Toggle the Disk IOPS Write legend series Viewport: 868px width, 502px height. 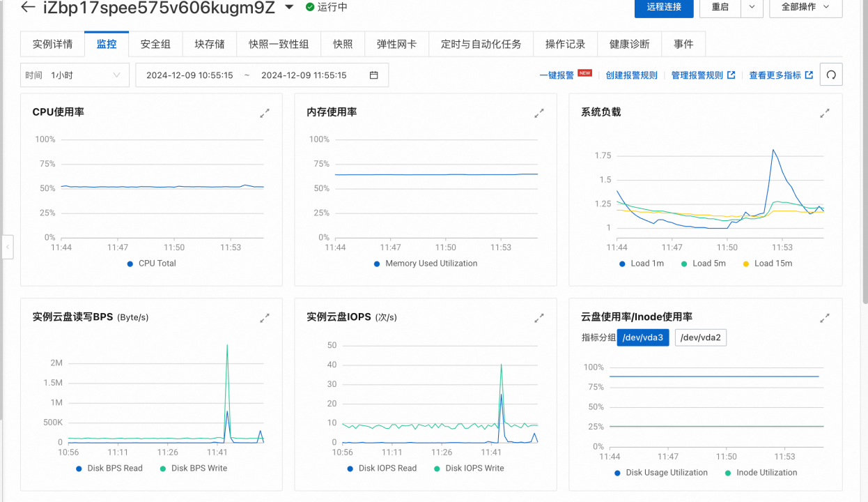[468, 469]
